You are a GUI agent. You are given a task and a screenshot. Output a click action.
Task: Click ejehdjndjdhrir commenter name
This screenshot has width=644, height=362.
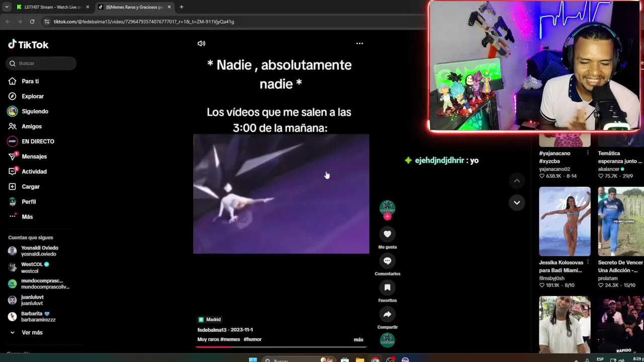pos(439,160)
